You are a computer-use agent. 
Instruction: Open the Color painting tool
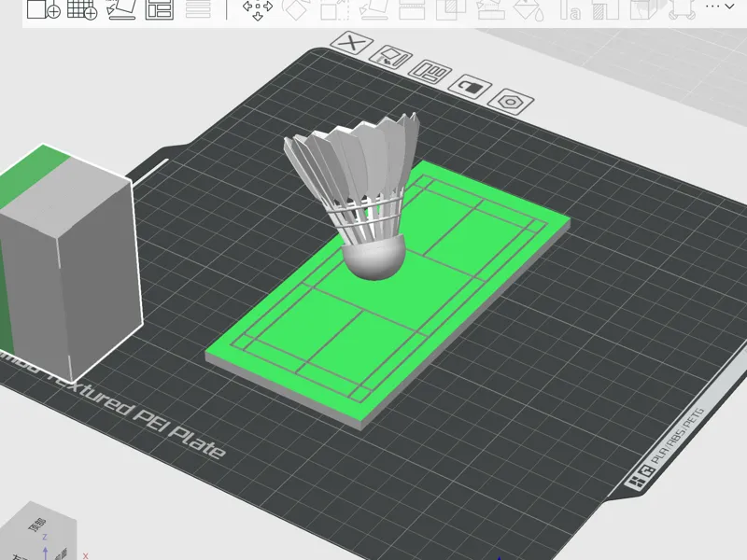pyautogui.click(x=605, y=9)
